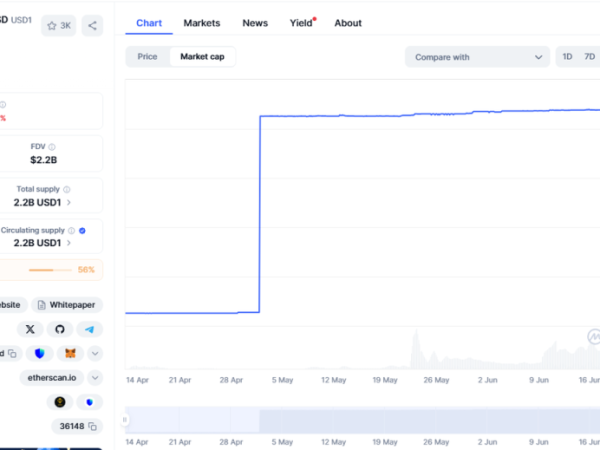The image size is (600, 450).
Task: Expand more contracts chevron beside MetaMask icon
Action: click(95, 353)
